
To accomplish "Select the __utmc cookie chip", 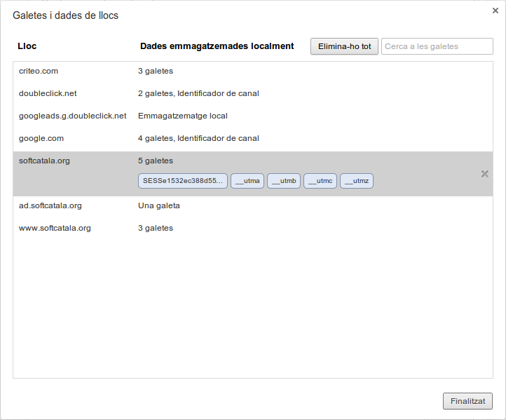I will [x=320, y=181].
